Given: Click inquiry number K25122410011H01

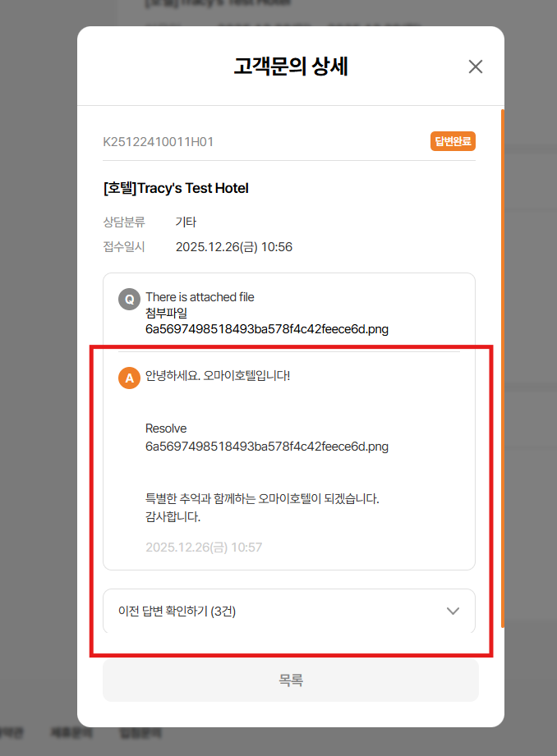Looking at the screenshot, I should point(158,142).
